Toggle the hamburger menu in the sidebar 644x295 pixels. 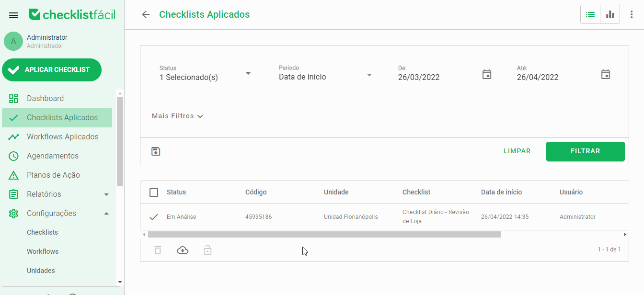click(13, 14)
